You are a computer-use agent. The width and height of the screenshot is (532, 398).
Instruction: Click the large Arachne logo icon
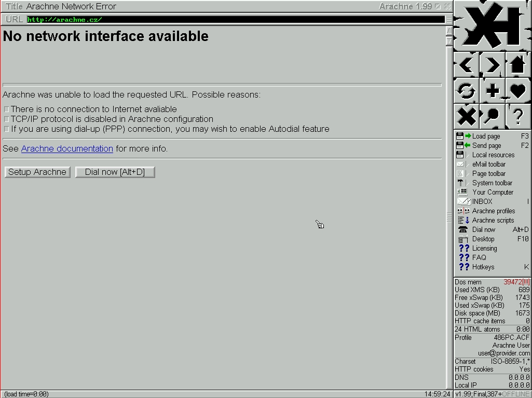[493, 25]
